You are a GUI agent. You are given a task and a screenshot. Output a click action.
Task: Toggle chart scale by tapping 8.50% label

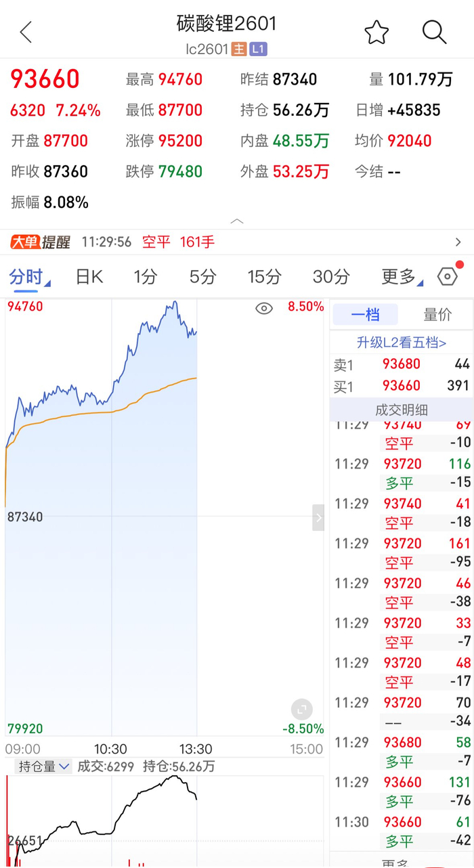click(305, 307)
